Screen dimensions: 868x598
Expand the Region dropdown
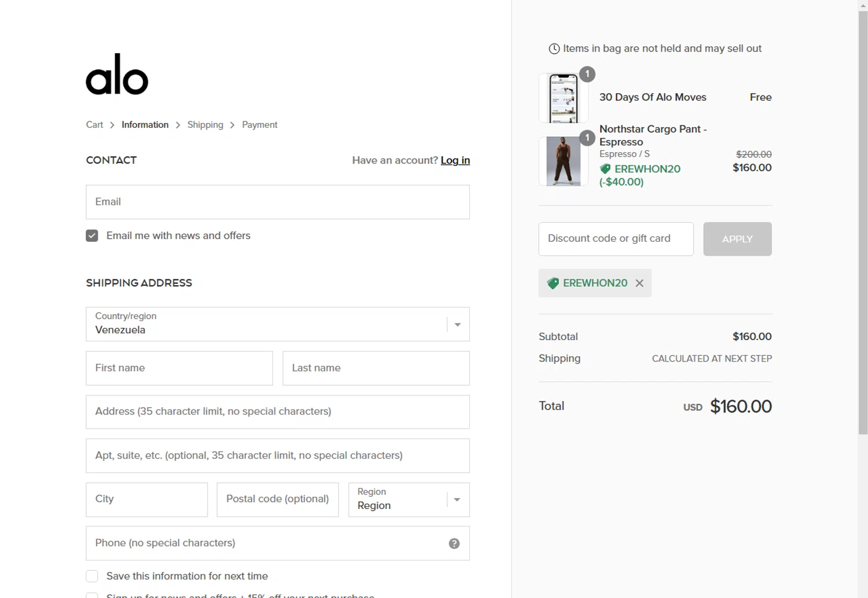click(x=409, y=500)
